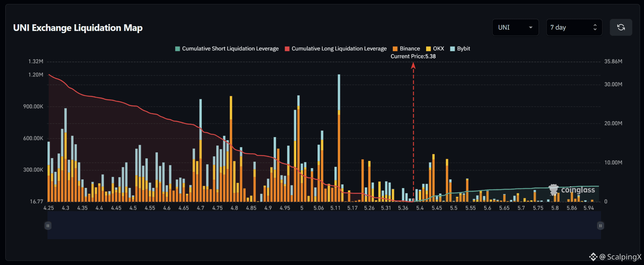
Task: Click the UNI Exchange Liquidation Map title
Action: pyautogui.click(x=78, y=28)
